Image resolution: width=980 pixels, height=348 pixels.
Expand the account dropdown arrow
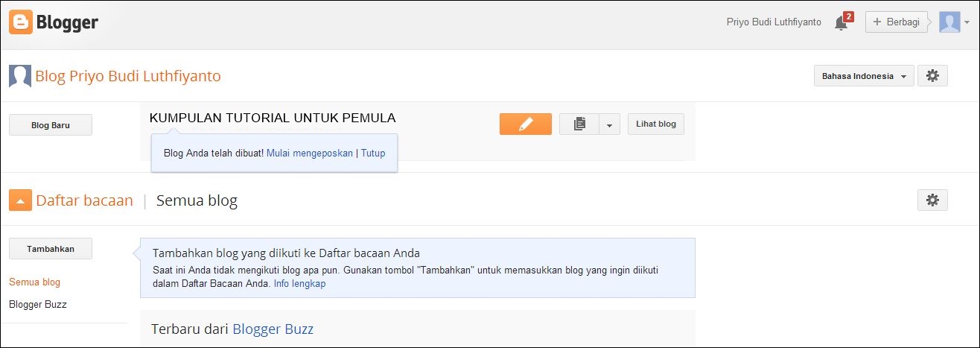[x=967, y=22]
